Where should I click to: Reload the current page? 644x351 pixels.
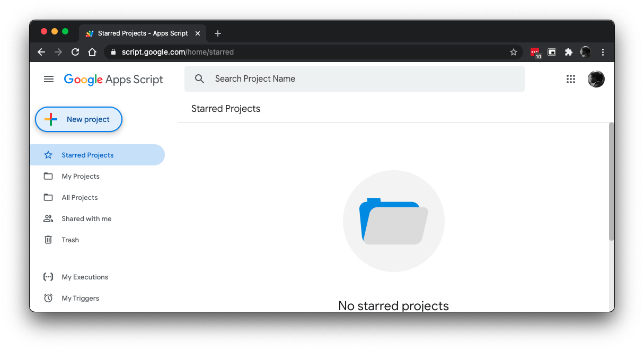pos(75,52)
